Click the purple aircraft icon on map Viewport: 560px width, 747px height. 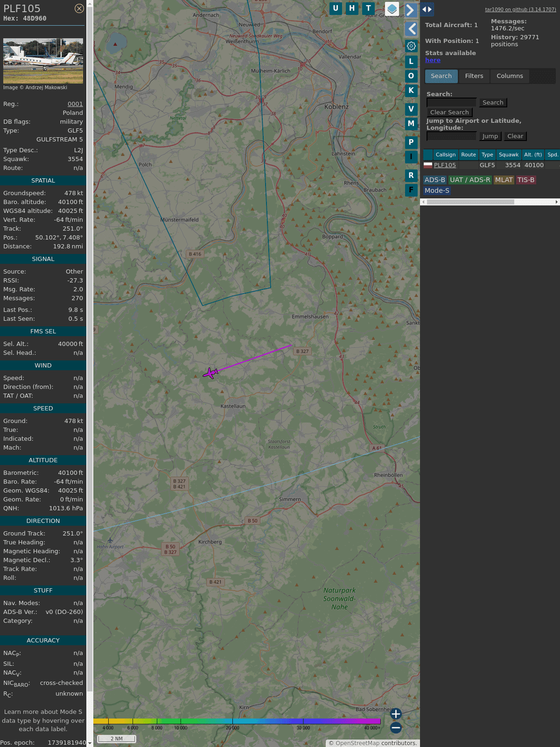pyautogui.click(x=210, y=373)
